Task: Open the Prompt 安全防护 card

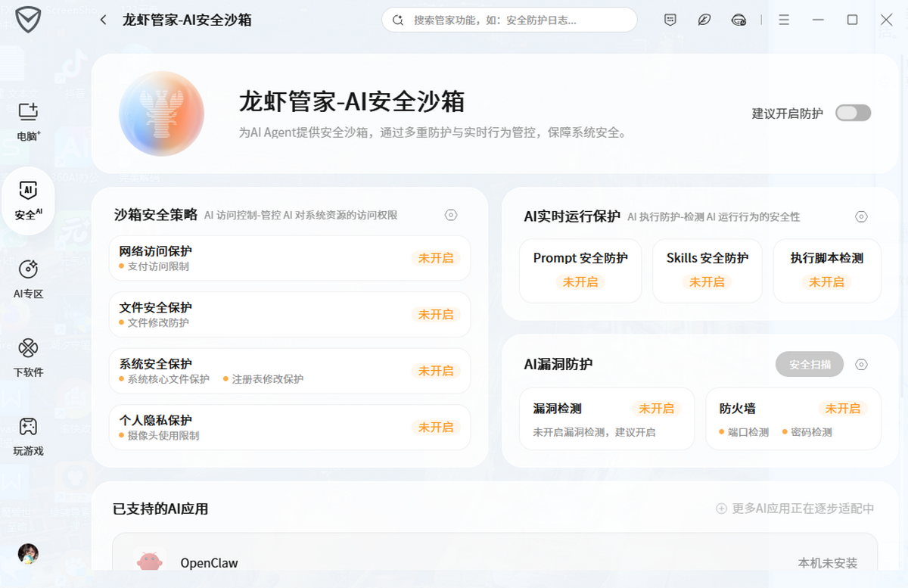Action: [580, 269]
